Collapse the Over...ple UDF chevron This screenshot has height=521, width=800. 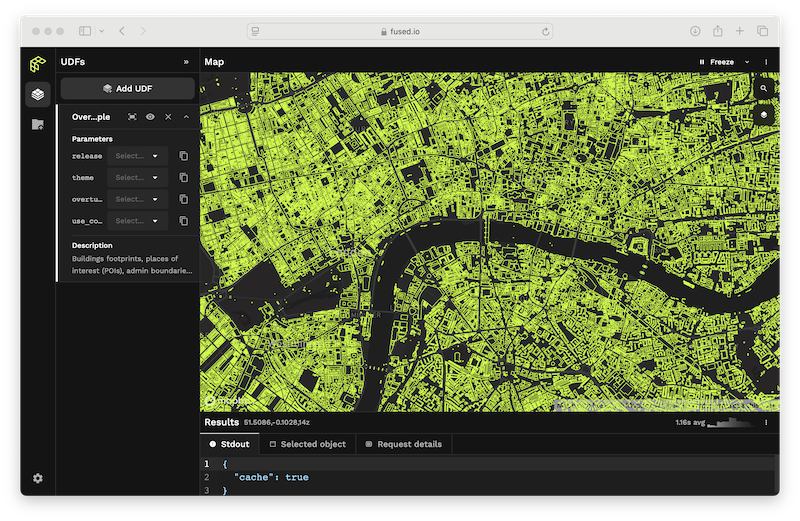pos(186,117)
